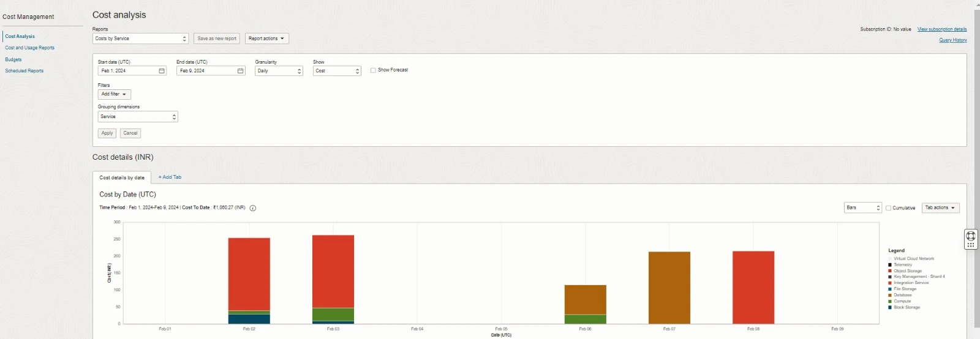Toggle the Show Forecast checkbox

(373, 70)
